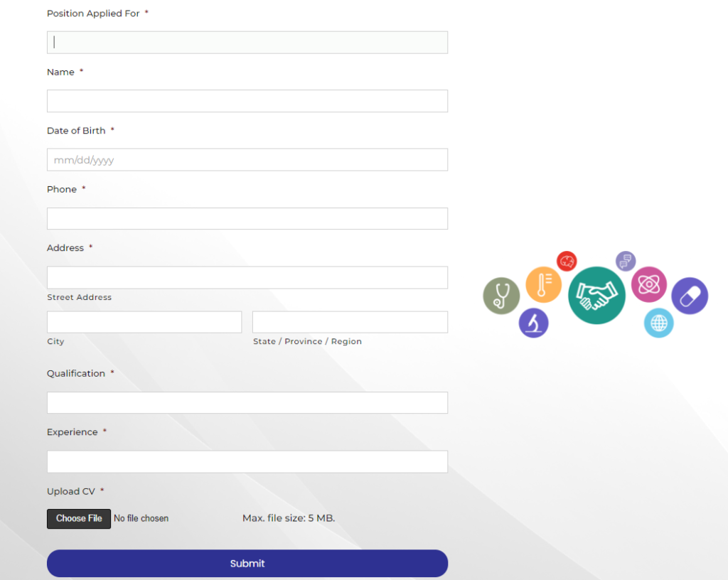Click the 'Phone' field label

pyautogui.click(x=62, y=189)
